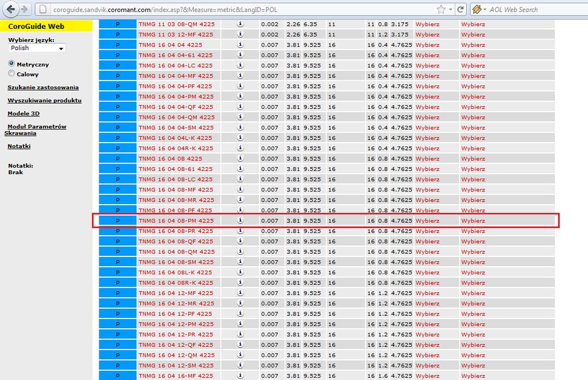Go forward with the browser forward arrow
The height and width of the screenshot is (380, 588).
click(x=24, y=9)
